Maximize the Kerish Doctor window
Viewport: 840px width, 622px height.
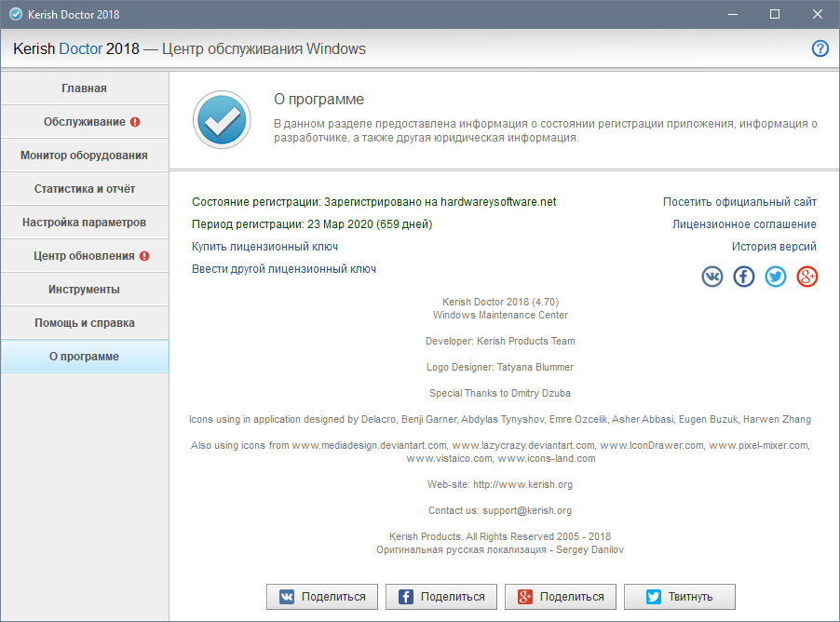775,15
